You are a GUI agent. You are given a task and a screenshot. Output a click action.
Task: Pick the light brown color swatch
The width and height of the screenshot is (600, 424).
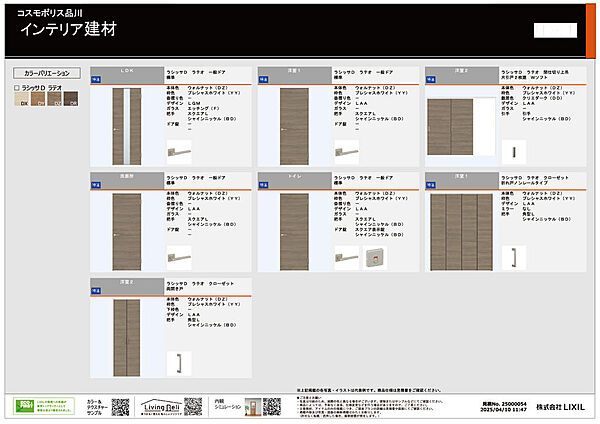tap(38, 99)
